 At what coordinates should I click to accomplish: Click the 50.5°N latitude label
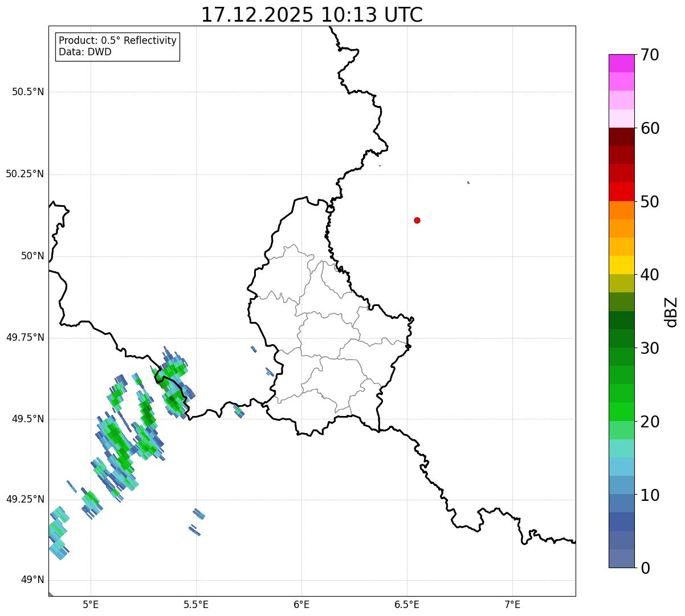click(x=27, y=92)
